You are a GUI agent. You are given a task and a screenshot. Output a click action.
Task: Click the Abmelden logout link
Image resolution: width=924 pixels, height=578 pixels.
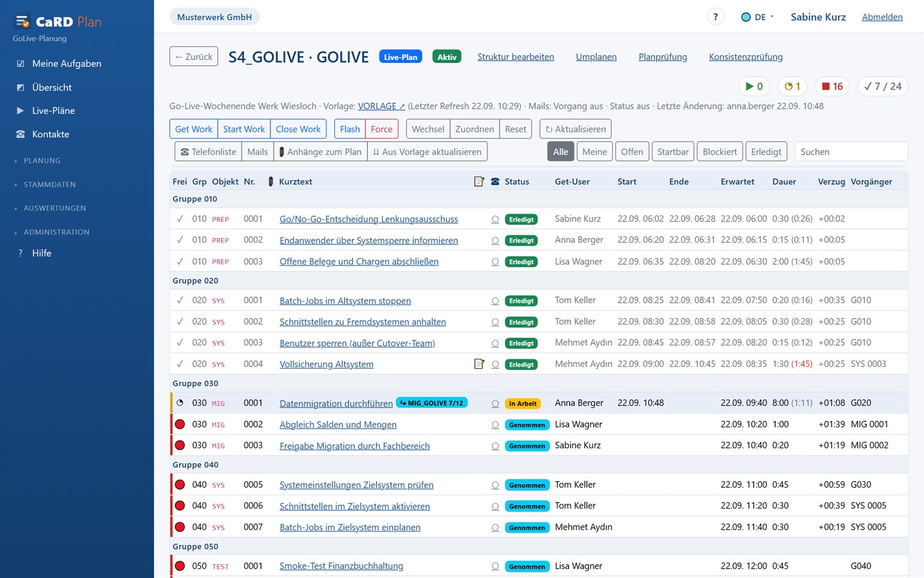click(882, 17)
